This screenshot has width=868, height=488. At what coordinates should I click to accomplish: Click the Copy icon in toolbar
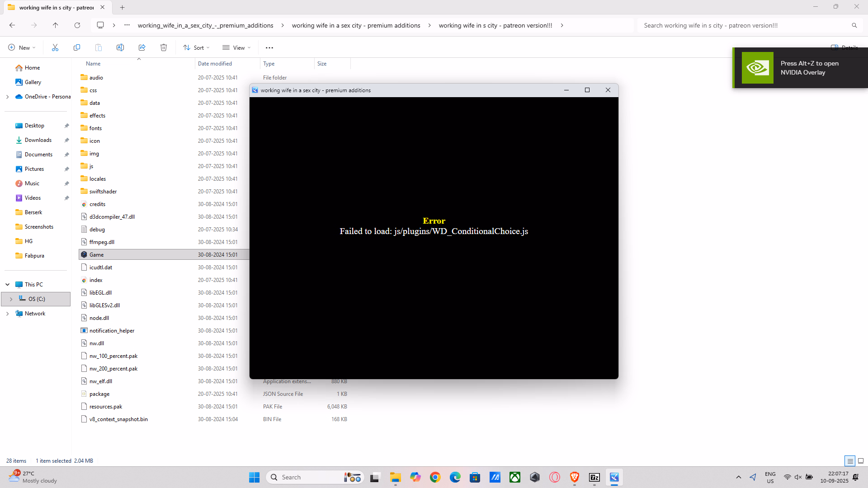[77, 47]
